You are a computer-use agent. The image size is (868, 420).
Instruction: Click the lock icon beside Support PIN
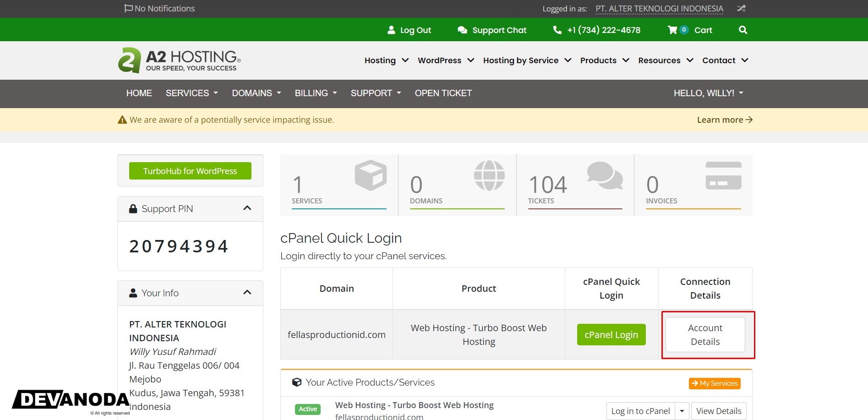[133, 209]
